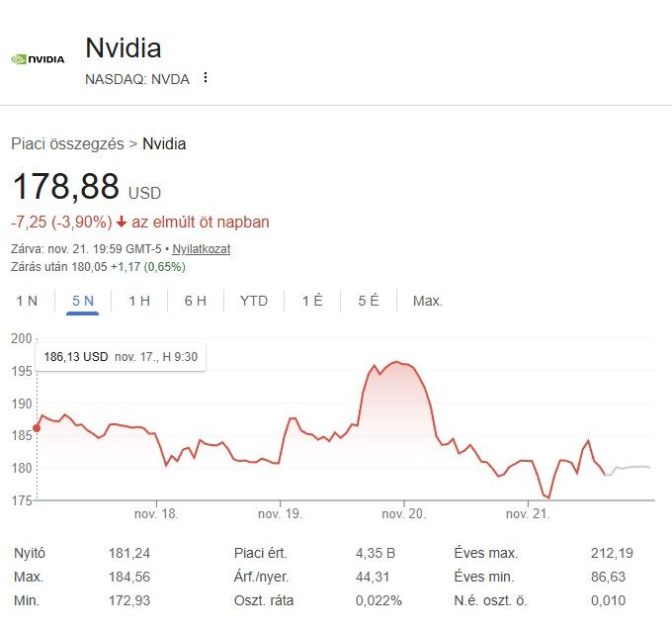Show year-to-date YTD chart
The width and height of the screenshot is (672, 630).
(x=254, y=301)
